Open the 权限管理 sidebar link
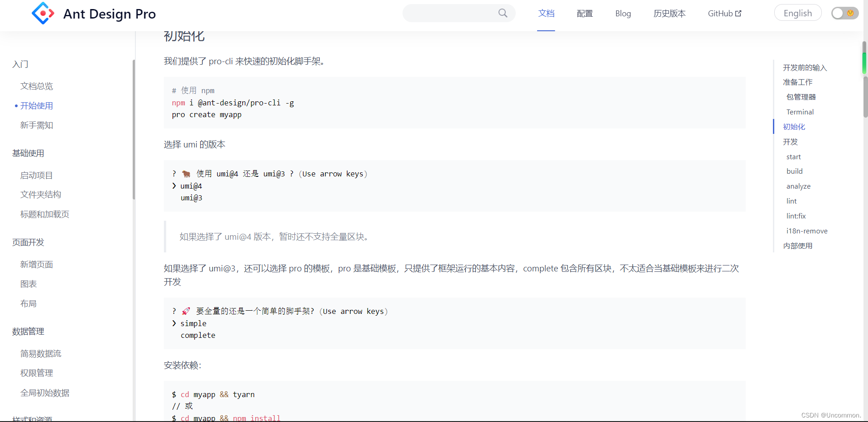Viewport: 868px width, 422px height. 37,373
